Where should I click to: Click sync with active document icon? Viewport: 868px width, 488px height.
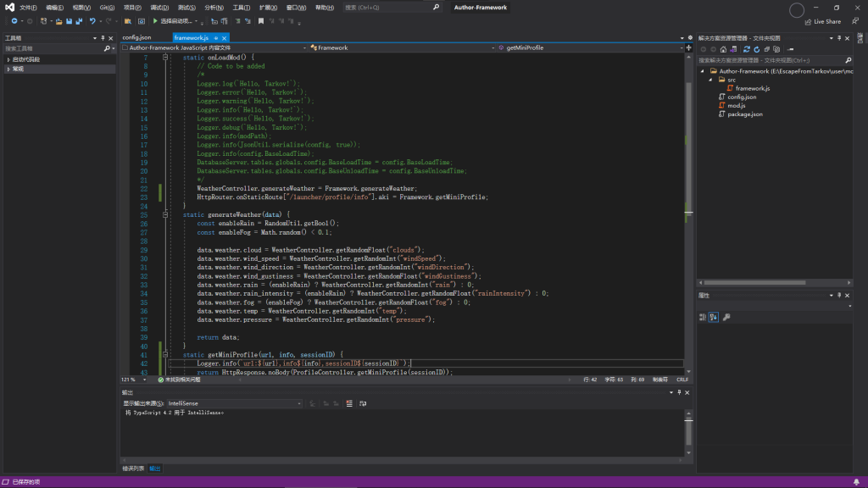point(747,49)
